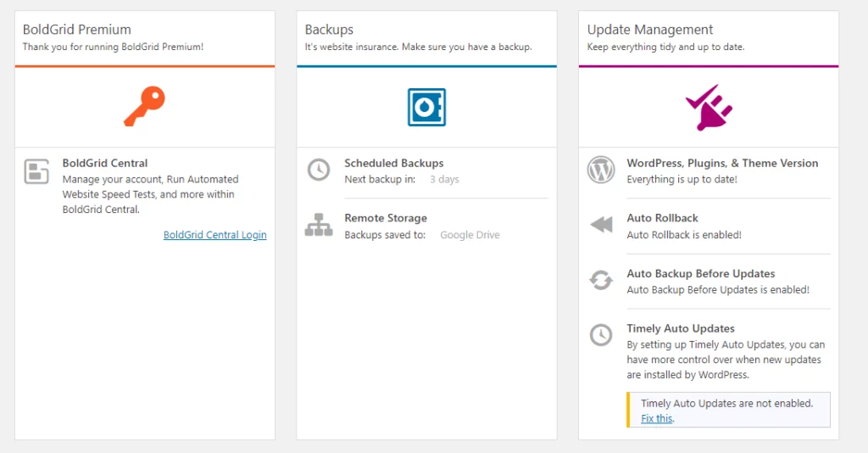This screenshot has height=453, width=868.
Task: Click the Auto Backup Before Updates heading
Action: (x=701, y=273)
